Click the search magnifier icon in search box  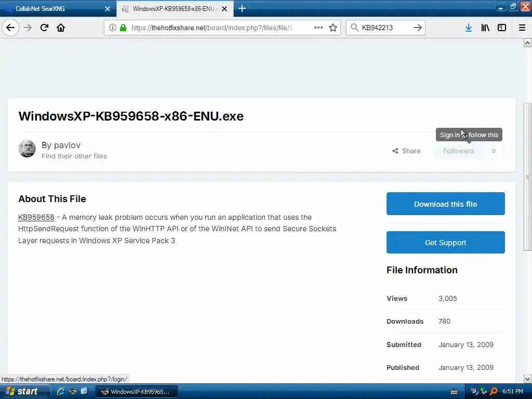tap(354, 28)
